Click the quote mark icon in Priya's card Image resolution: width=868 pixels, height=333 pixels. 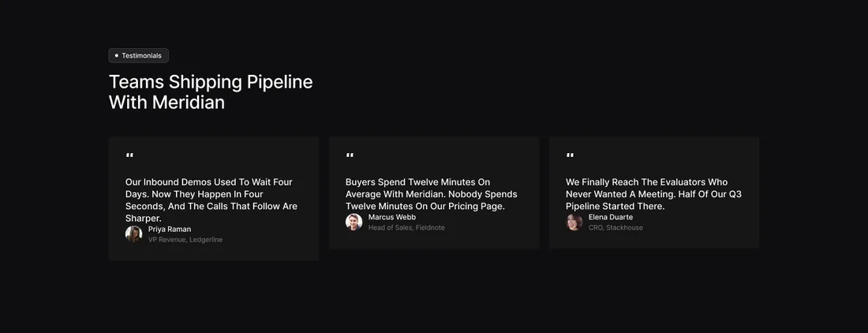click(x=129, y=156)
